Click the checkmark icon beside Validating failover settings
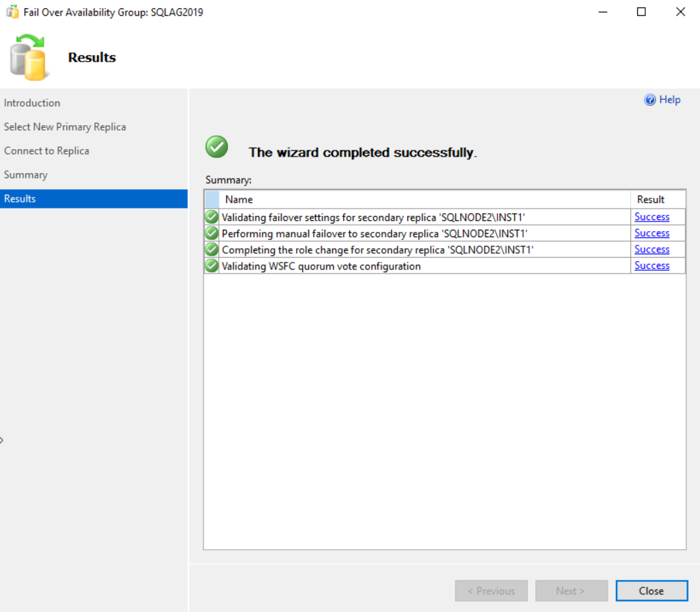This screenshot has height=612, width=700. tap(212, 217)
